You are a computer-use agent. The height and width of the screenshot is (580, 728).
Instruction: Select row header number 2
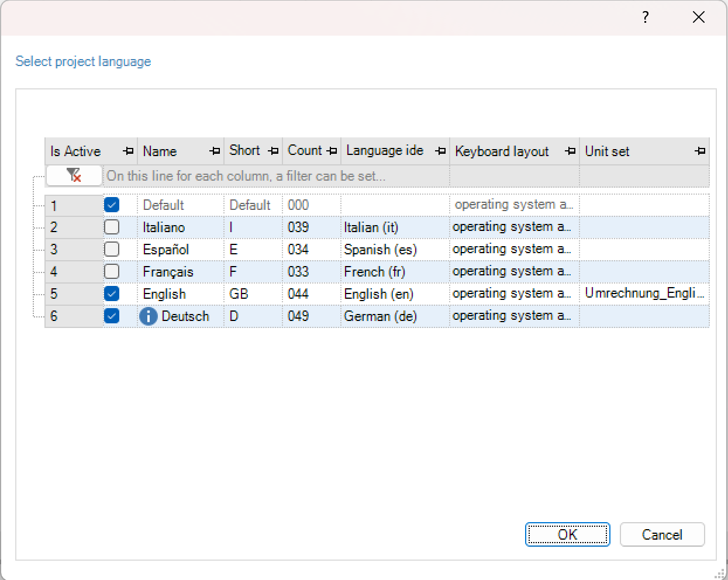(x=74, y=227)
